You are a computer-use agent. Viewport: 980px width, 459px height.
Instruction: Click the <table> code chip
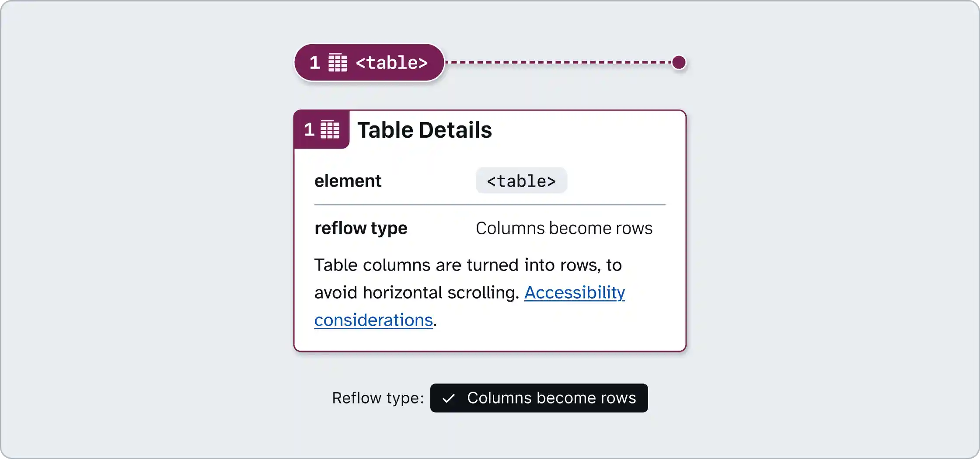521,180
